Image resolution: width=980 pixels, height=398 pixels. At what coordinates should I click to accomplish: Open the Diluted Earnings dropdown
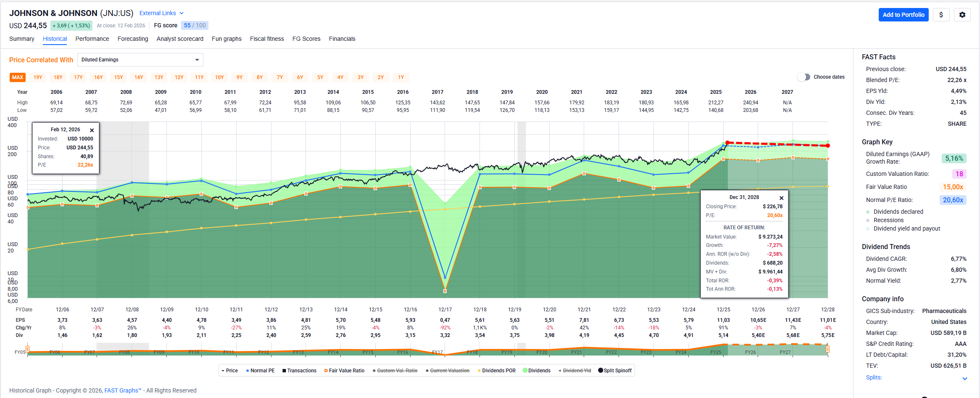coord(140,60)
